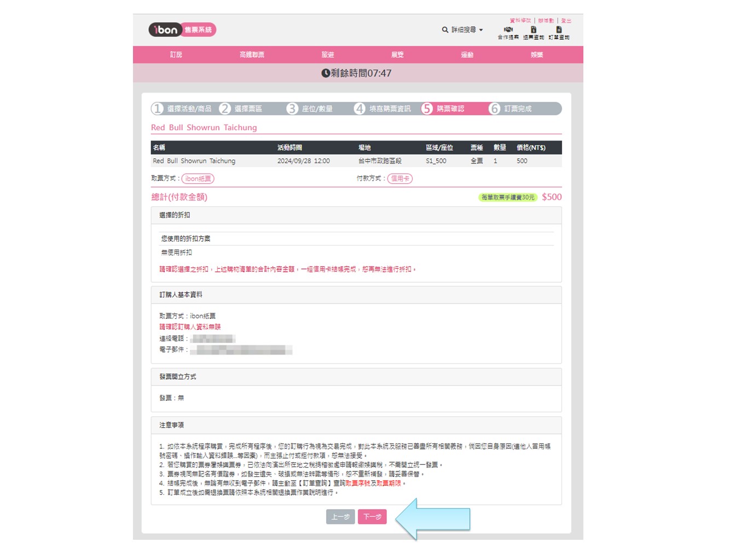
Task: Click step 3 座位/數量
Action: click(x=310, y=108)
